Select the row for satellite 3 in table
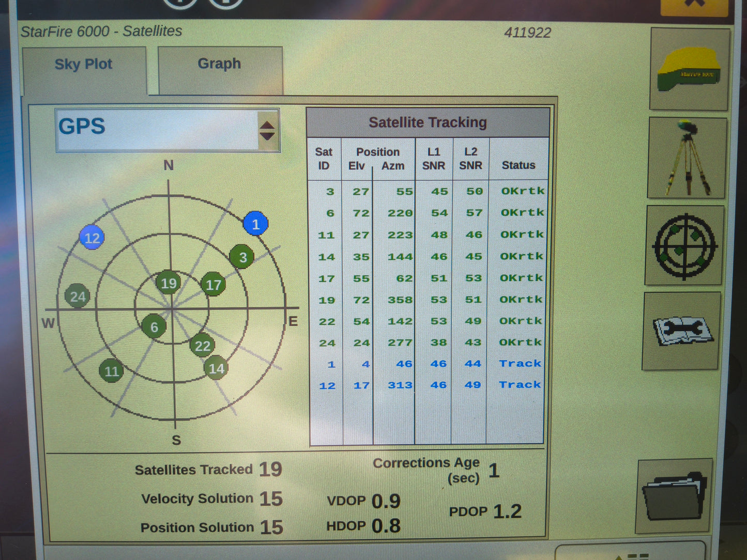Viewport: 747px width, 560px height. (x=426, y=191)
